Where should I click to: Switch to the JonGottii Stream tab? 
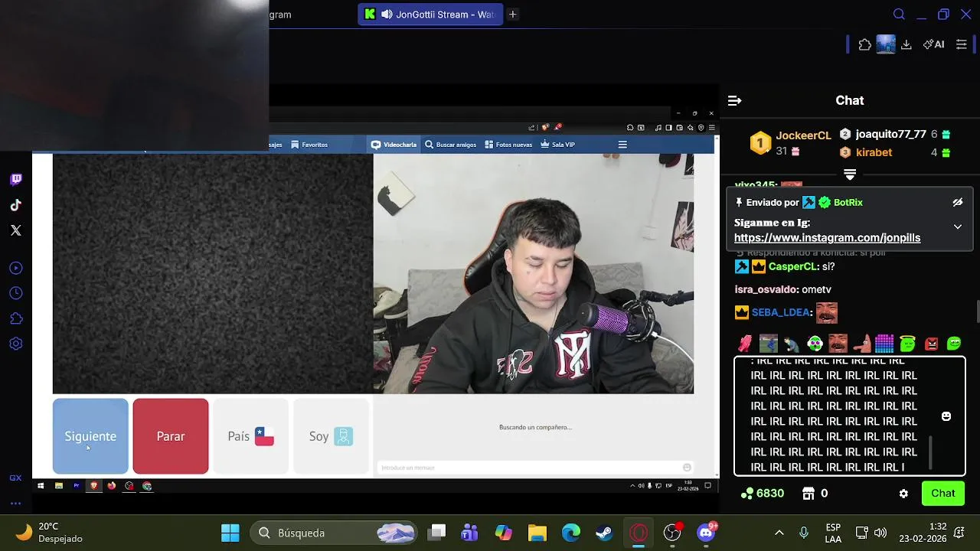(x=430, y=15)
